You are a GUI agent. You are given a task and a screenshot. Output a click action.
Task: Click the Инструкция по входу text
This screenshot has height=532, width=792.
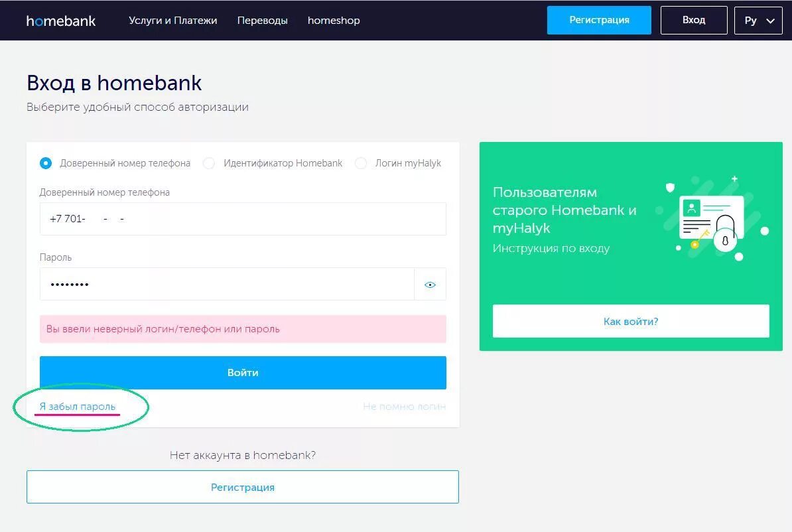551,248
